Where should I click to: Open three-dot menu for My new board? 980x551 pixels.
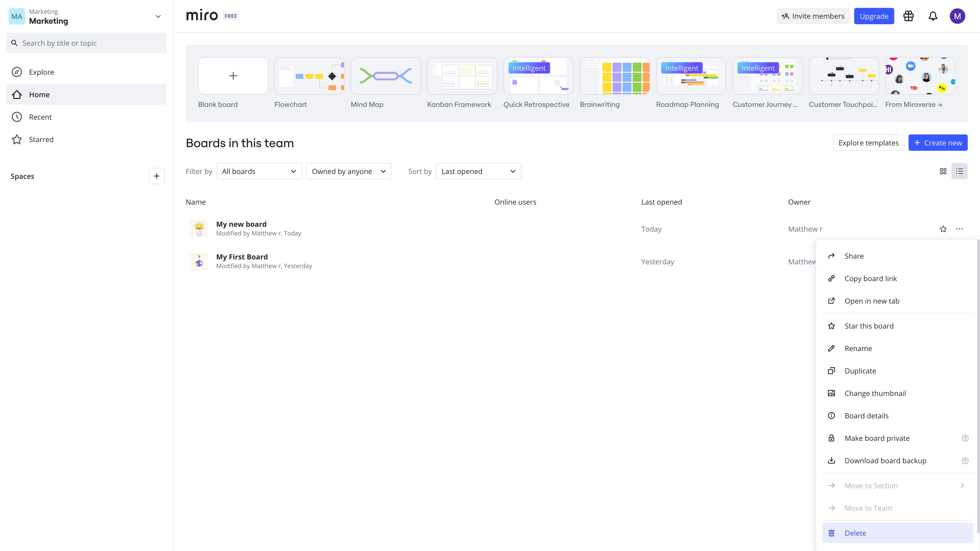[960, 229]
